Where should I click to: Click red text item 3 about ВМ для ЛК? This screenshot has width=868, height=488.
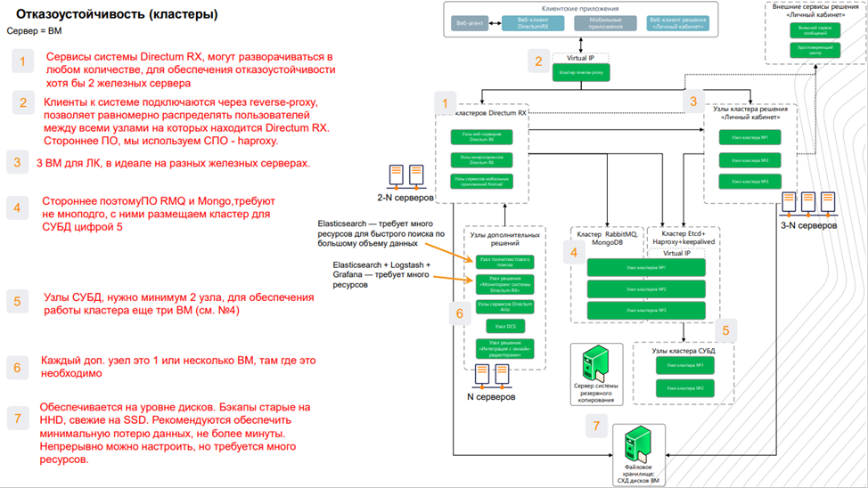(x=173, y=163)
